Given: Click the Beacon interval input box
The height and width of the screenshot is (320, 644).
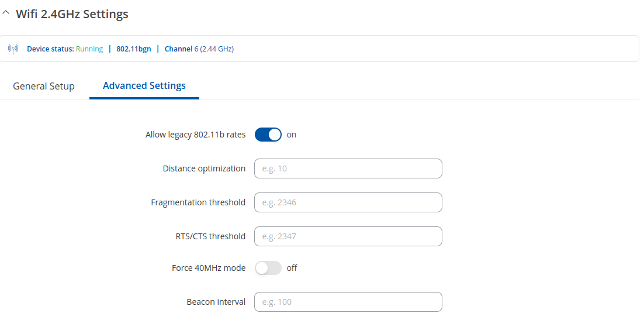Looking at the screenshot, I should 348,302.
